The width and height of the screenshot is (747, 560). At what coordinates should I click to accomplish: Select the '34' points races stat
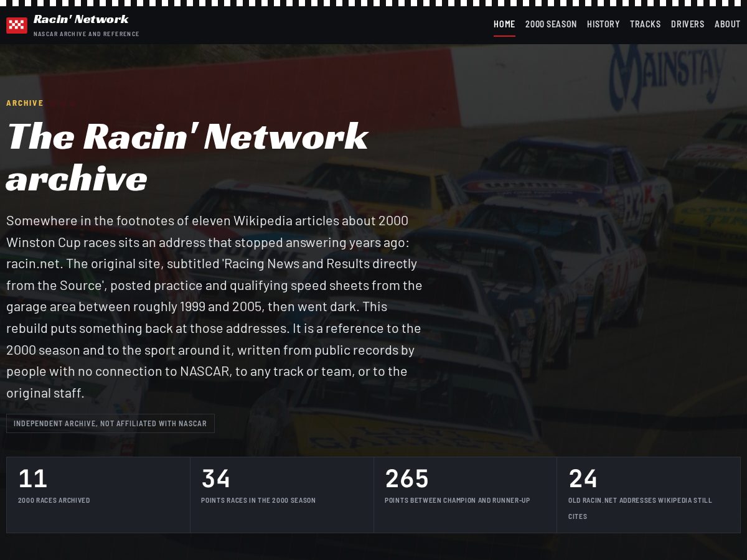coord(281,495)
